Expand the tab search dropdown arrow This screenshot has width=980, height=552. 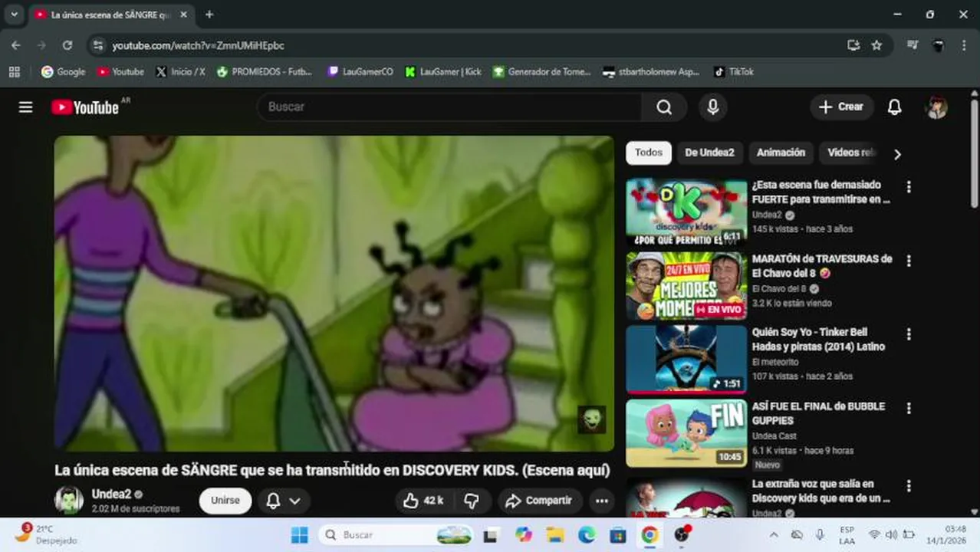pyautogui.click(x=14, y=15)
